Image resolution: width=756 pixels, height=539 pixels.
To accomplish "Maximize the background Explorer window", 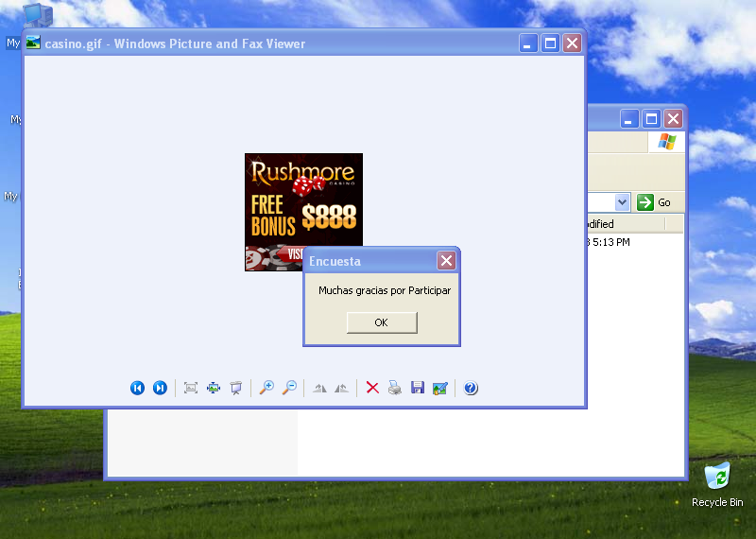I will [x=651, y=119].
